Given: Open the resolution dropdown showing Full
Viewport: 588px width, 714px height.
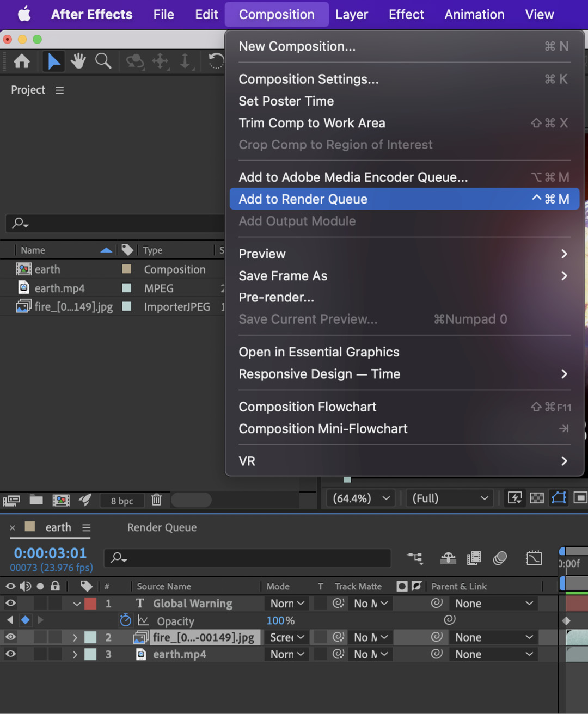Looking at the screenshot, I should [450, 498].
